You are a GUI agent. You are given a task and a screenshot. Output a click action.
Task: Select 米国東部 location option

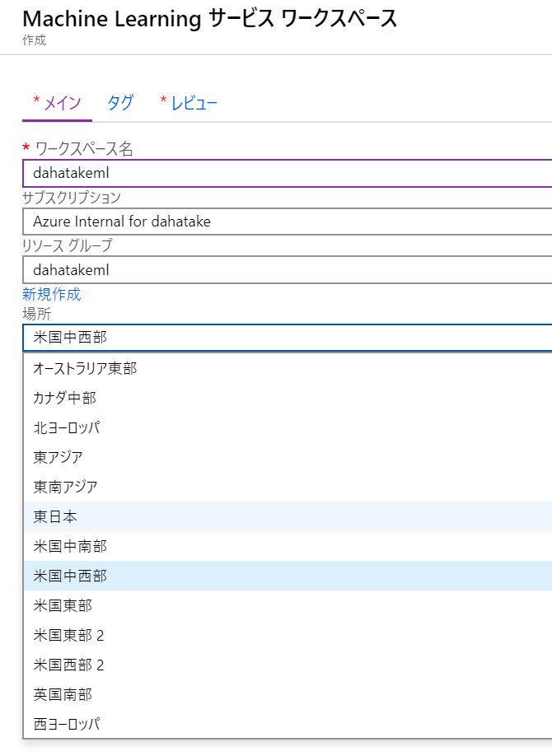[288, 605]
